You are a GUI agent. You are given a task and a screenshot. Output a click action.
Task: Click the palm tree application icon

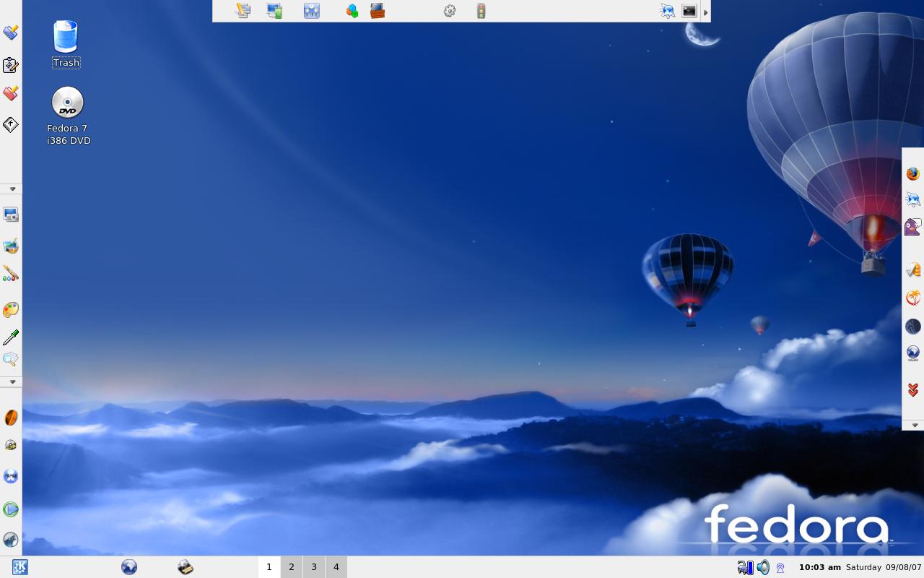click(913, 297)
